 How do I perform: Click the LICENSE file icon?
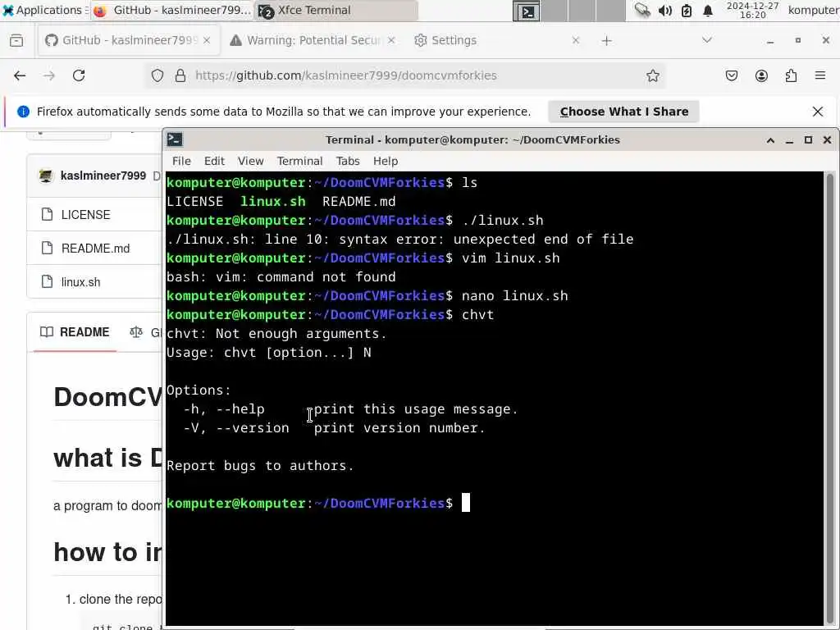(47, 214)
